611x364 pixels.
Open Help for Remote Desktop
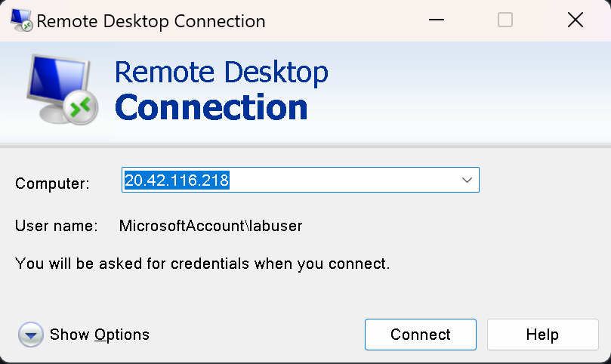pyautogui.click(x=542, y=335)
